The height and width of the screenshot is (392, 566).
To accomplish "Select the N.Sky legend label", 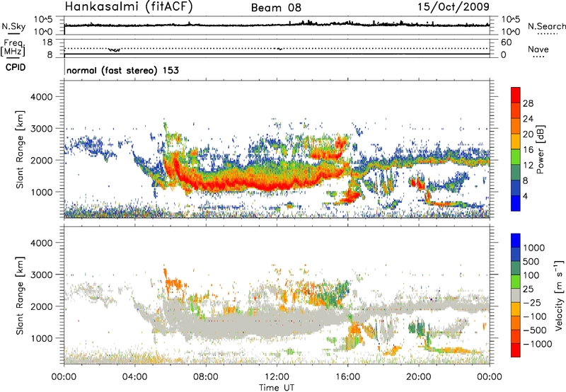I will click(x=13, y=26).
